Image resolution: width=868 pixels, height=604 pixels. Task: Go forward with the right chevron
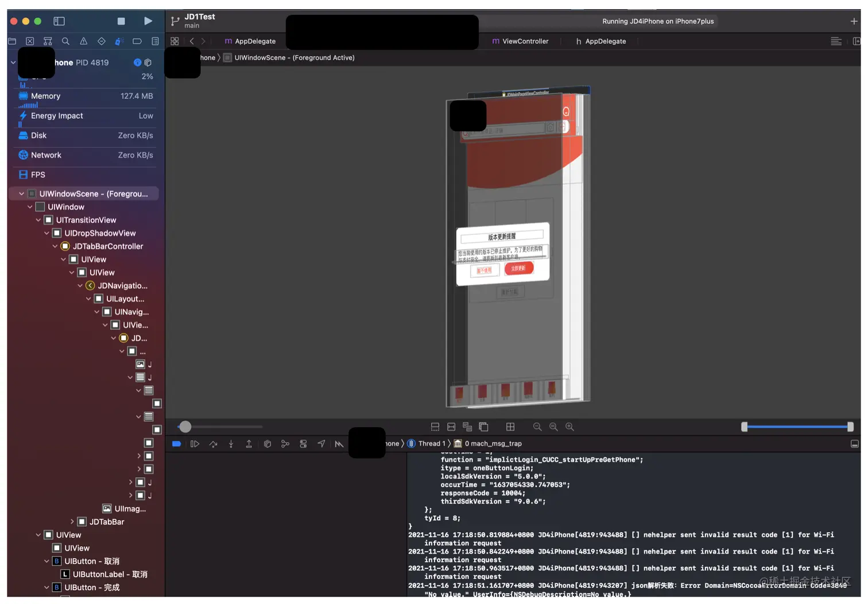tap(203, 41)
